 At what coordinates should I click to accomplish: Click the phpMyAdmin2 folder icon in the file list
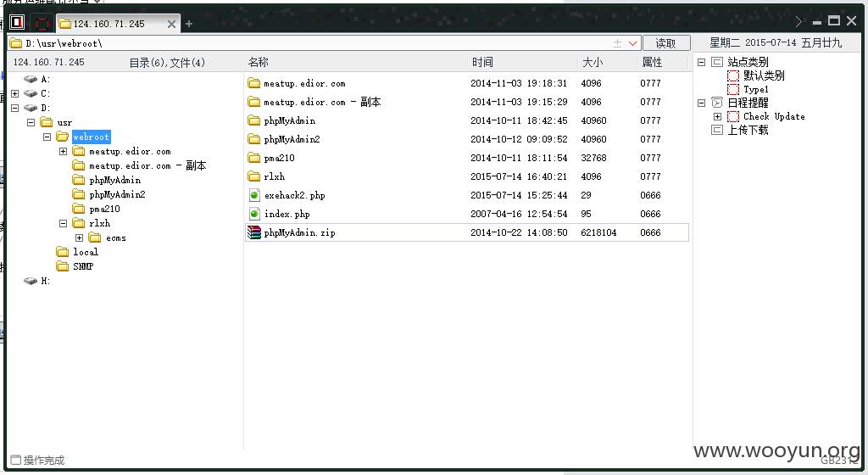[254, 139]
